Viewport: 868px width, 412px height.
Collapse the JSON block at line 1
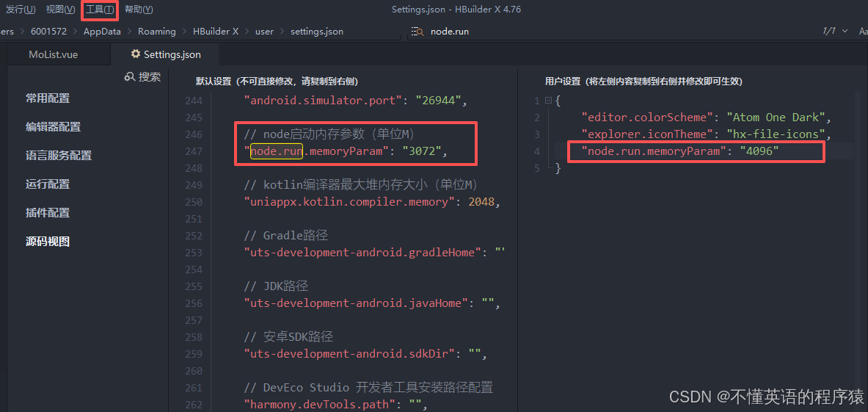(548, 101)
